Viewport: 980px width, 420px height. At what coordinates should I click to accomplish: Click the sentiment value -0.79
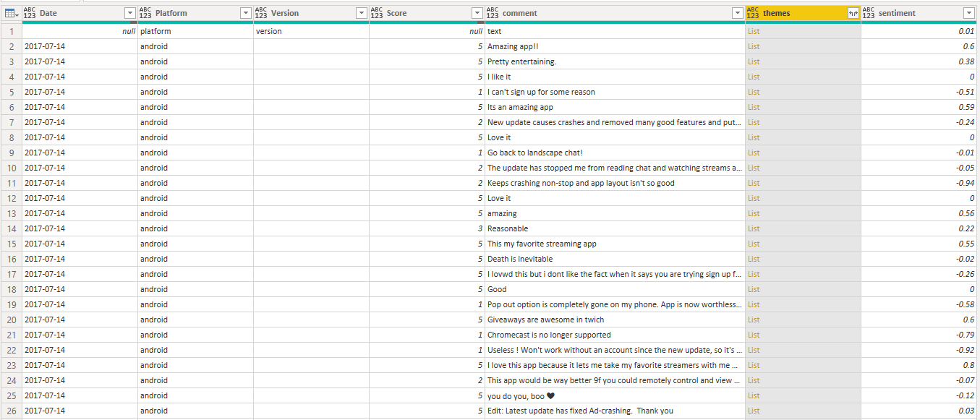(x=966, y=335)
